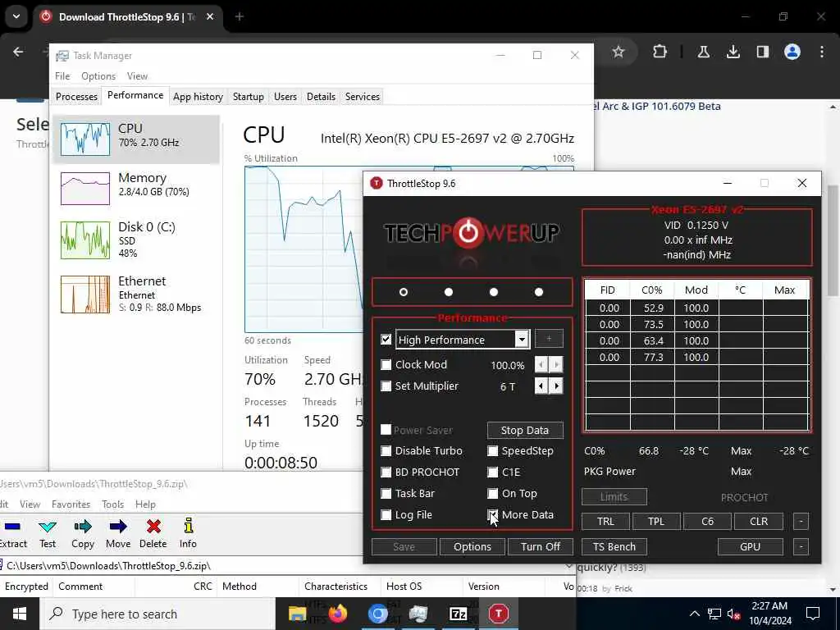Check the Disable Turbo option
840x630 pixels.
[386, 450]
